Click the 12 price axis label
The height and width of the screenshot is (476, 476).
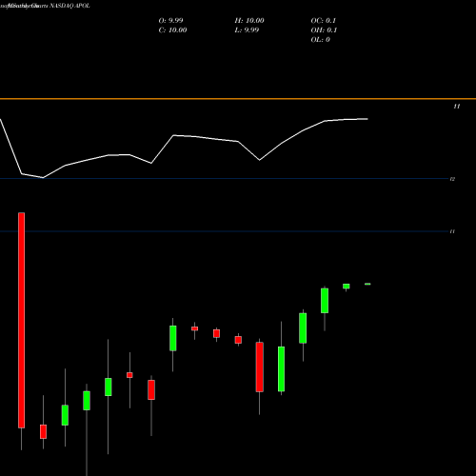[452, 179]
